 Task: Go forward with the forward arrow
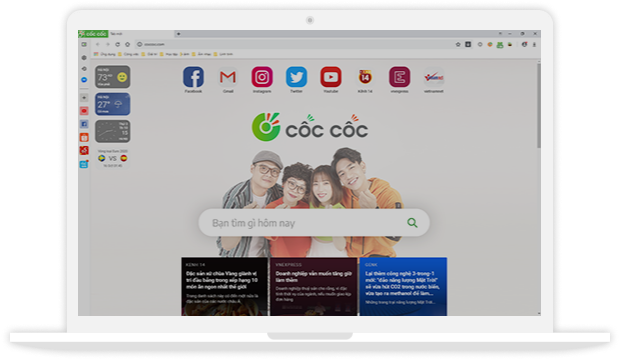107,44
